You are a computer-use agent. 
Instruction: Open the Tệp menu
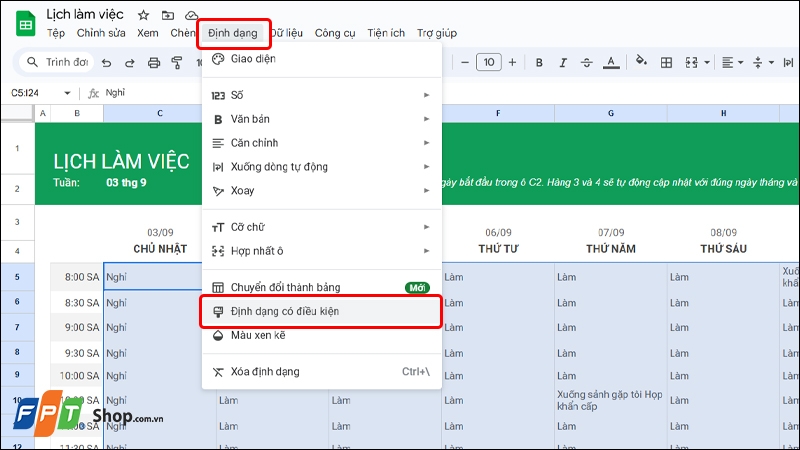pos(56,33)
